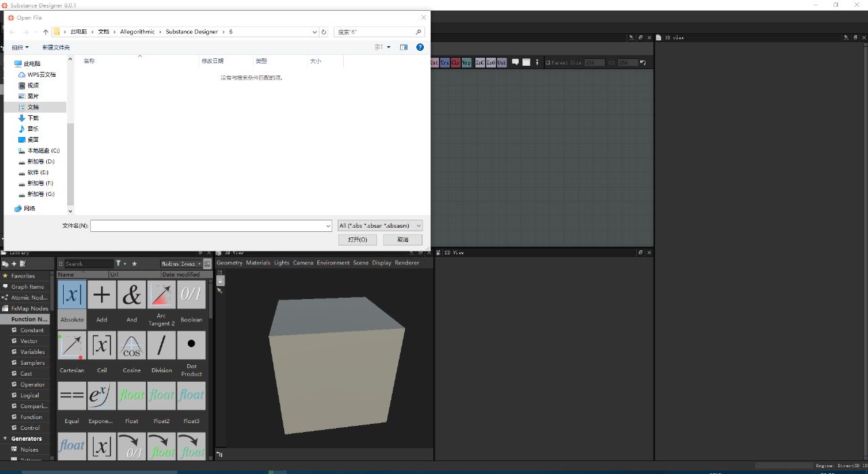Select the Boolean node in Library
868x474 pixels.
point(191,295)
